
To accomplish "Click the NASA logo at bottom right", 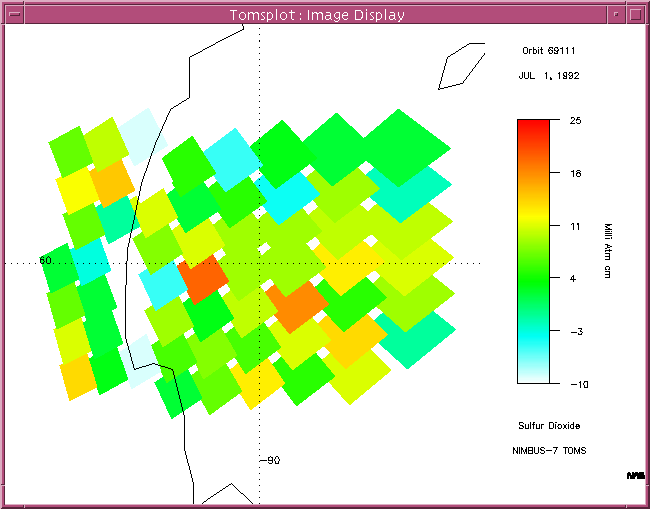I will (x=635, y=476).
